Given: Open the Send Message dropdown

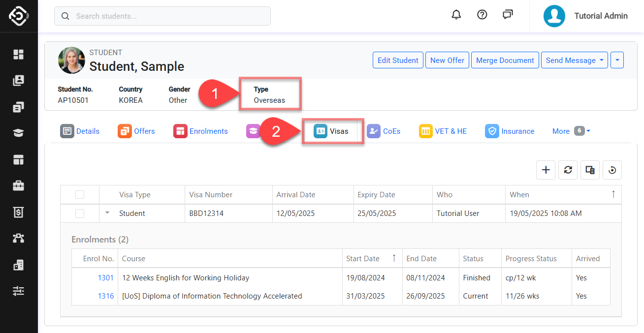Looking at the screenshot, I should pos(574,60).
